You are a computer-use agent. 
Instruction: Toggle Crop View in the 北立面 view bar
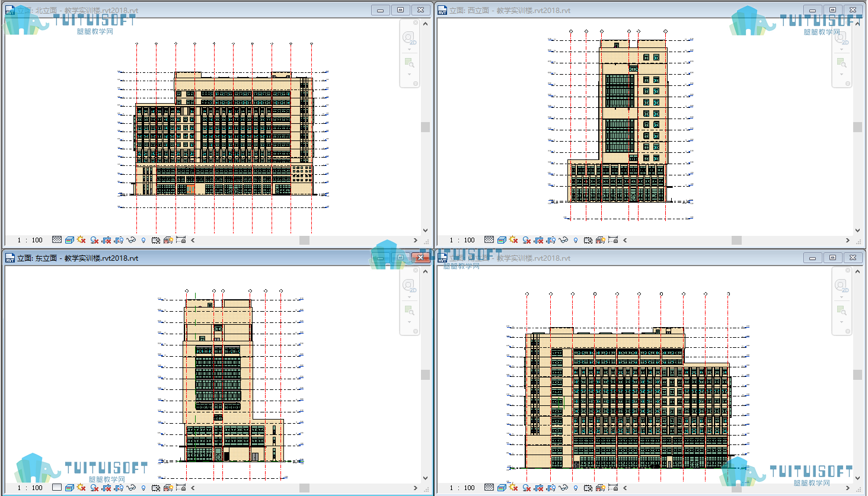107,240
